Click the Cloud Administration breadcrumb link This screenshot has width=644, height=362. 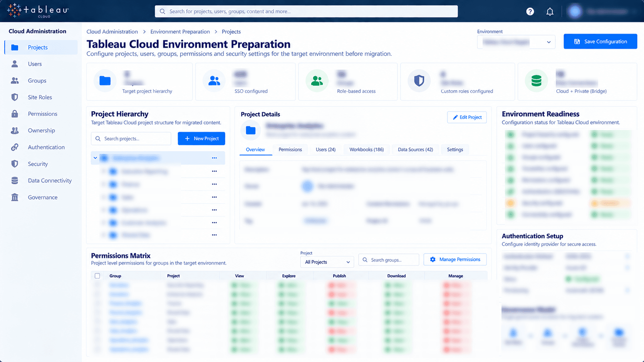coord(112,32)
